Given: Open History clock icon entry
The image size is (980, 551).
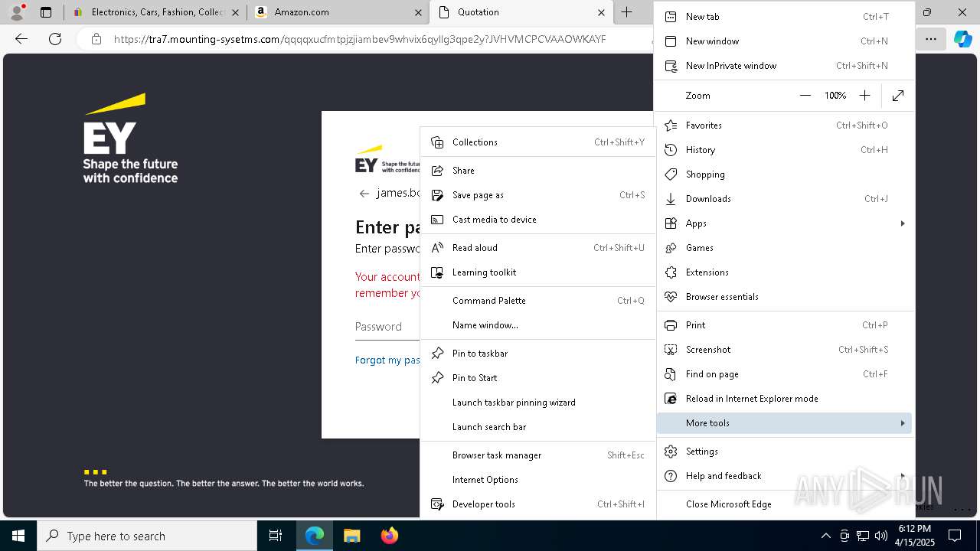Looking at the screenshot, I should 671,149.
